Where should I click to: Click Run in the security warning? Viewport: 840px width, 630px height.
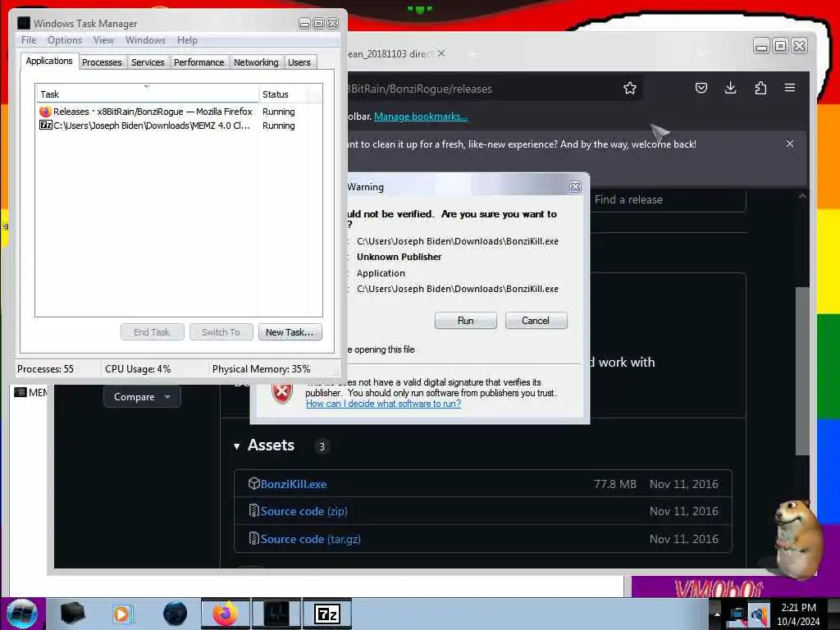click(x=466, y=321)
